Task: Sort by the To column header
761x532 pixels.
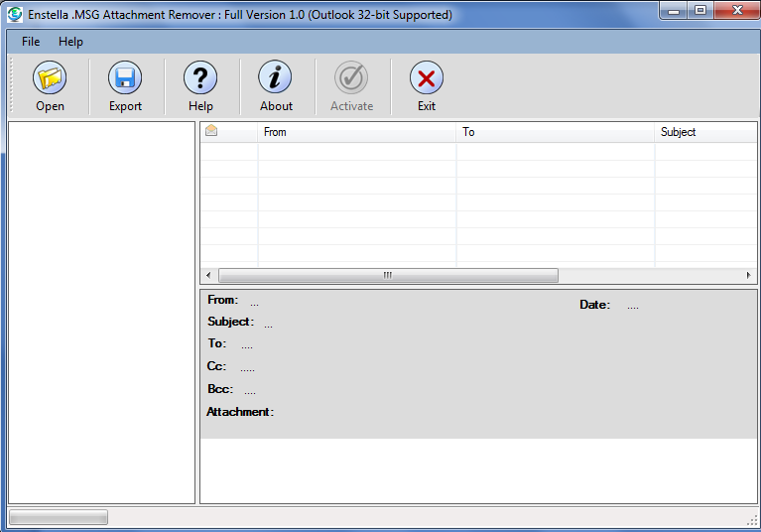Action: tap(556, 132)
